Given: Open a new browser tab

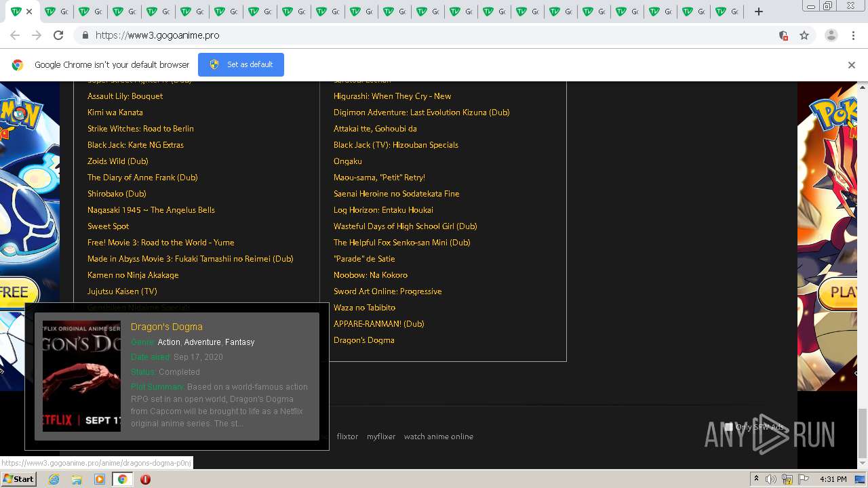Looking at the screenshot, I should tap(759, 12).
